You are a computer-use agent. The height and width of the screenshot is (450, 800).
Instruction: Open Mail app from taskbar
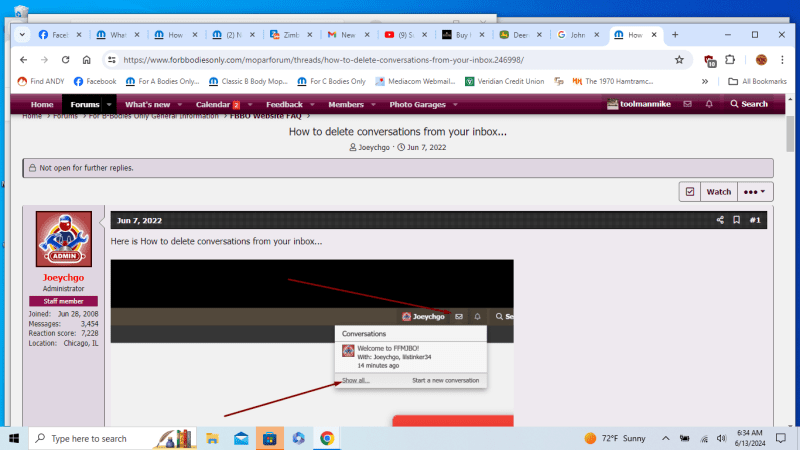(241, 438)
